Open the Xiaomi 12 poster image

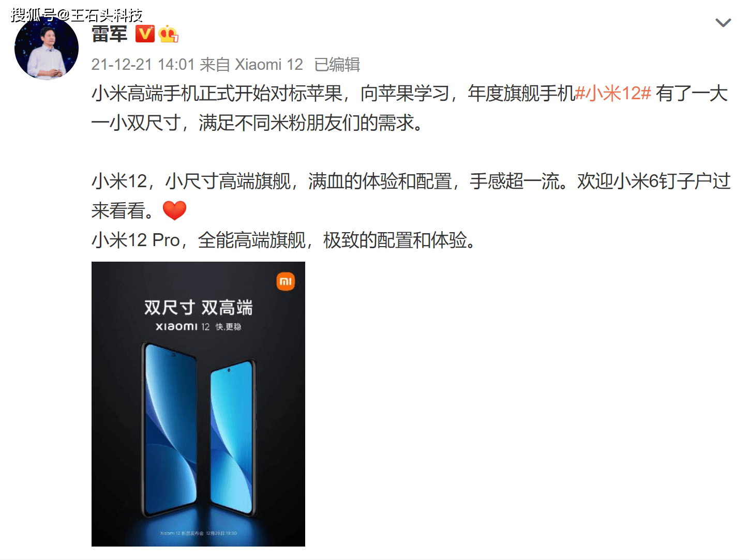click(x=198, y=404)
